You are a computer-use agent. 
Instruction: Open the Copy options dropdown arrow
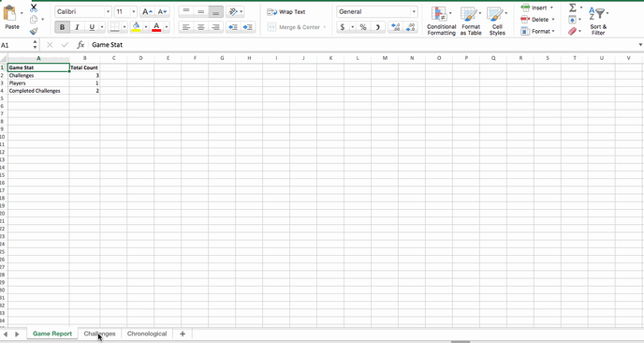click(x=43, y=20)
